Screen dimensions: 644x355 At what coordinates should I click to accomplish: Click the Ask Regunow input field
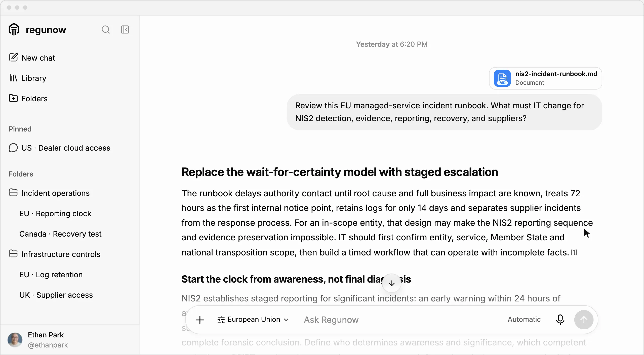pos(400,320)
